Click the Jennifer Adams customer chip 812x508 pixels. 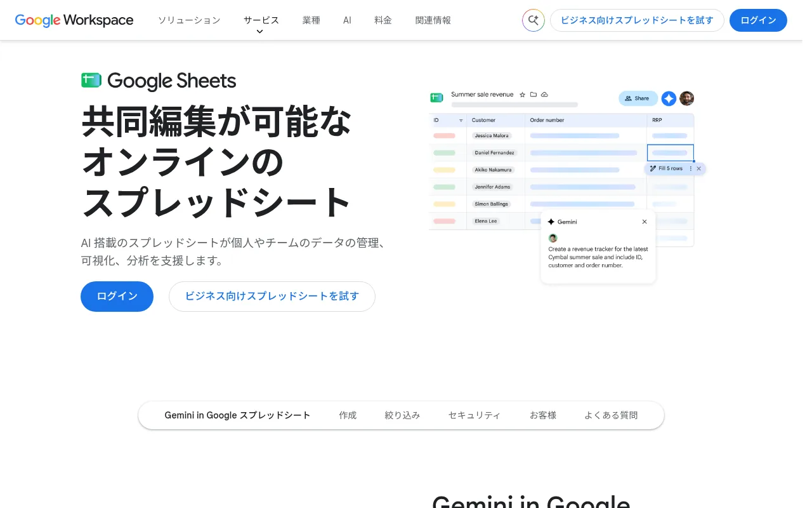(493, 187)
